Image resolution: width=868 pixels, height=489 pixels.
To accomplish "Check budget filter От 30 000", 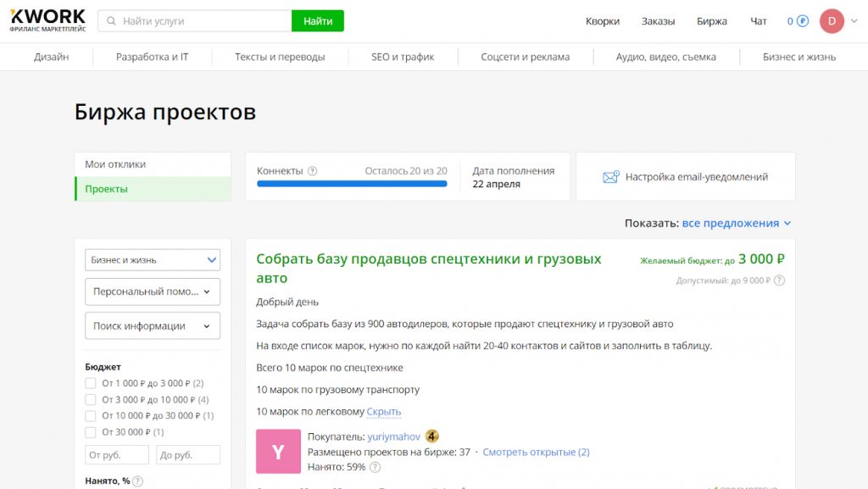I will pos(92,433).
